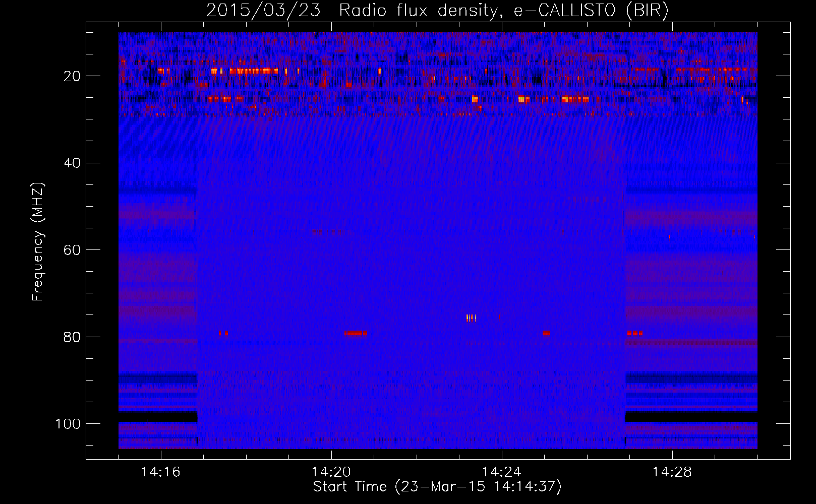Click the 14:24 time tick label
816x504 pixels.
tap(502, 472)
